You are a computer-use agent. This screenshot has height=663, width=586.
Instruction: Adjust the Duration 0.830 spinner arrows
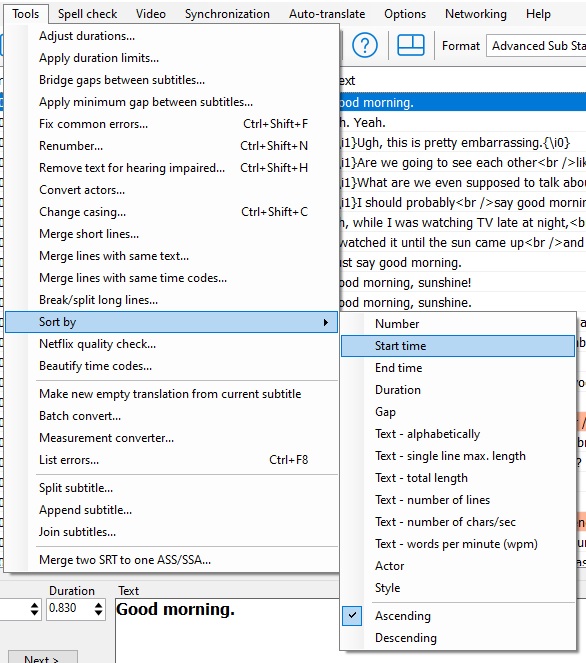click(x=98, y=609)
